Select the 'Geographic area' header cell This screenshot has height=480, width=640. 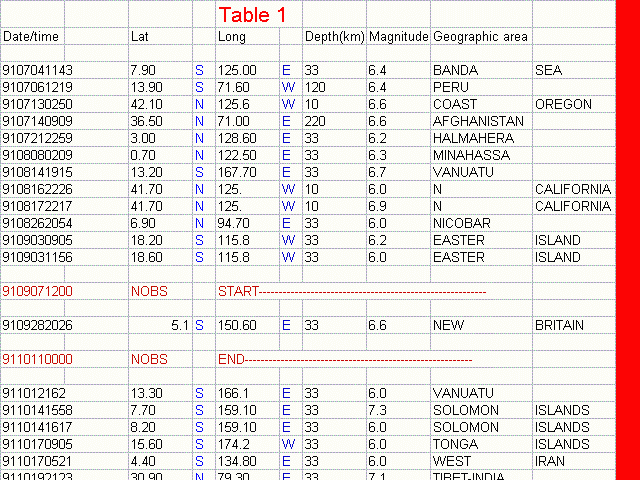[x=480, y=37]
